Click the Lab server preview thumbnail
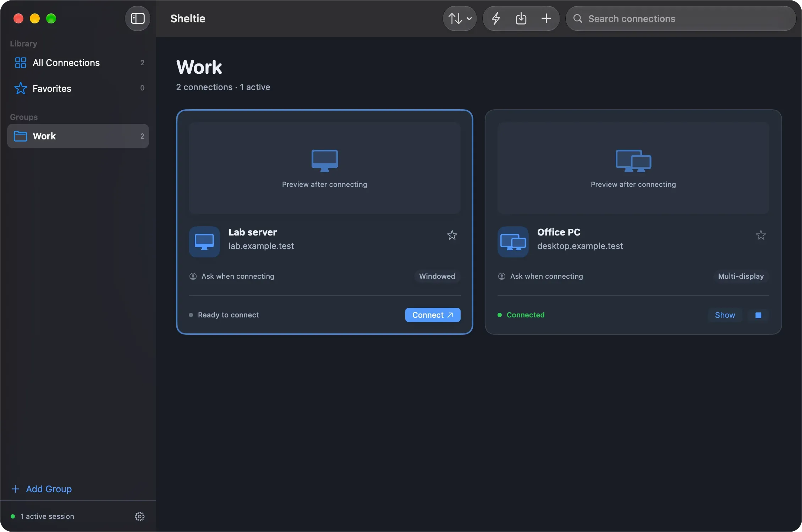This screenshot has width=802, height=532. pyautogui.click(x=324, y=168)
